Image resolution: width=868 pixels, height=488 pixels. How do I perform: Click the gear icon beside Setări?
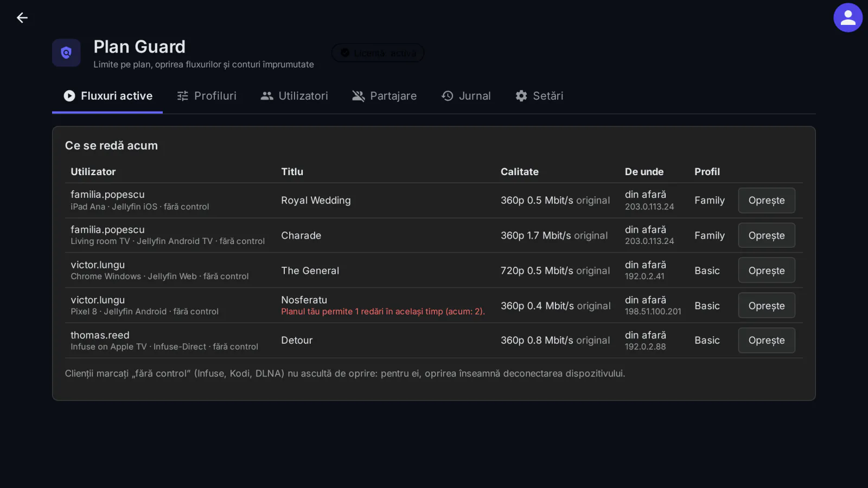[x=521, y=96]
